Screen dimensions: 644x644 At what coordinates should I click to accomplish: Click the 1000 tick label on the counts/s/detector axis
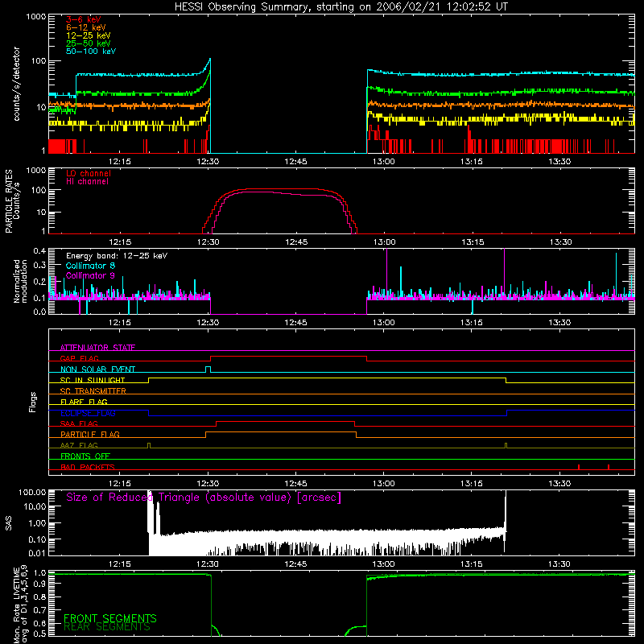pyautogui.click(x=35, y=17)
